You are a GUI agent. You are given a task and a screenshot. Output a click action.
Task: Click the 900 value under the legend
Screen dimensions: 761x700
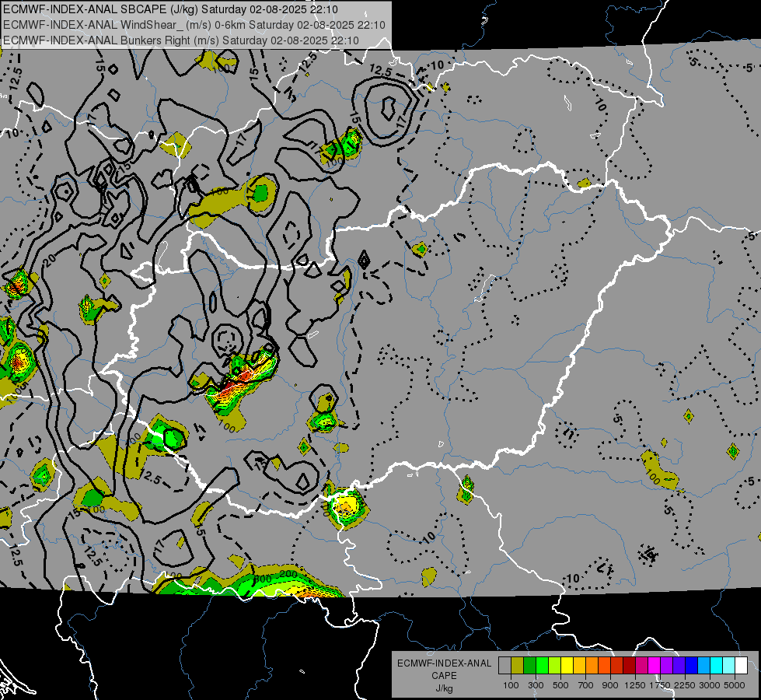610,685
